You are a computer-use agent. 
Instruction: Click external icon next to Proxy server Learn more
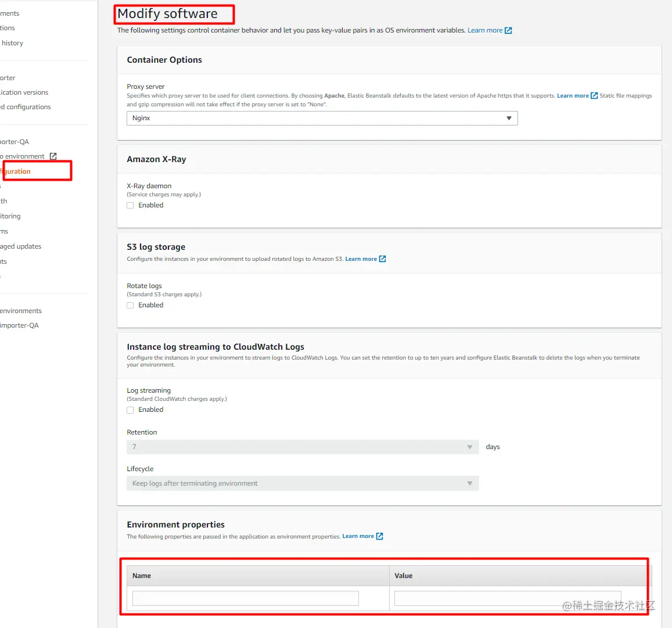coord(594,96)
